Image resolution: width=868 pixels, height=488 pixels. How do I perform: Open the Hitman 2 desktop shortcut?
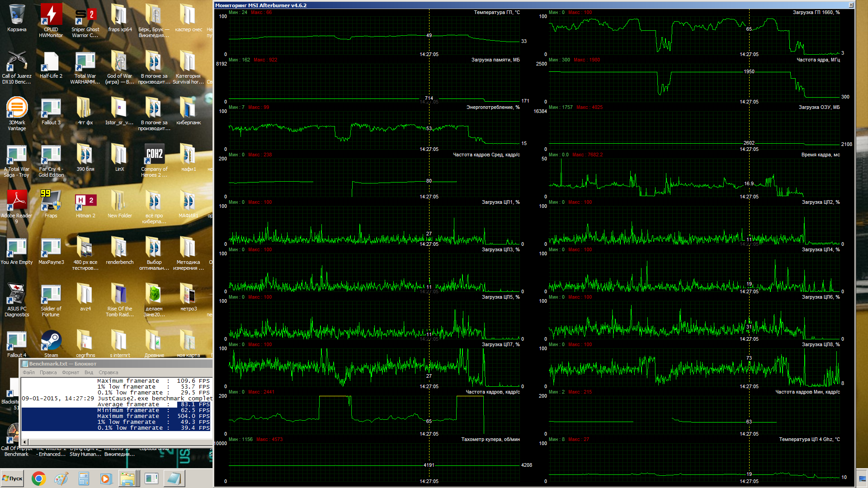pos(85,201)
